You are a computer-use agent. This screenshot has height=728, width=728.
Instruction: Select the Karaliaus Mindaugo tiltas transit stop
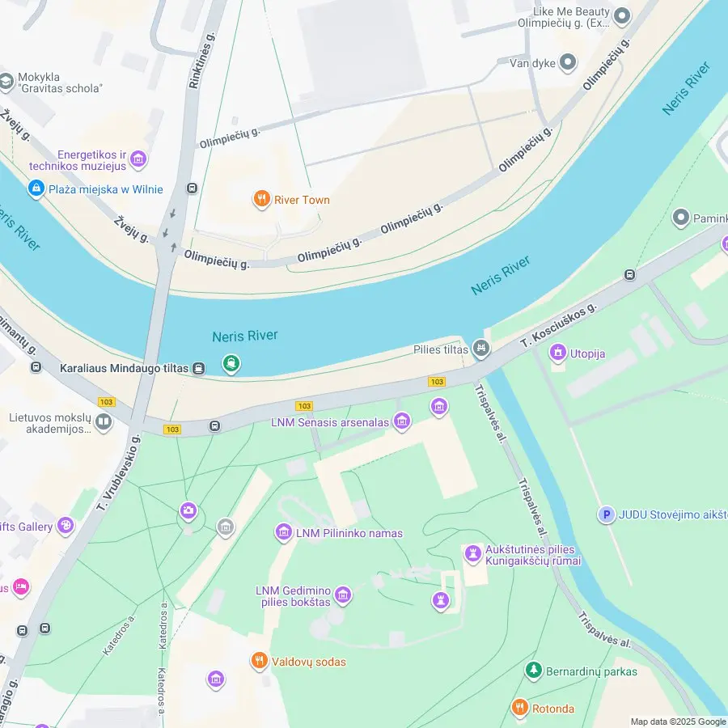199,368
